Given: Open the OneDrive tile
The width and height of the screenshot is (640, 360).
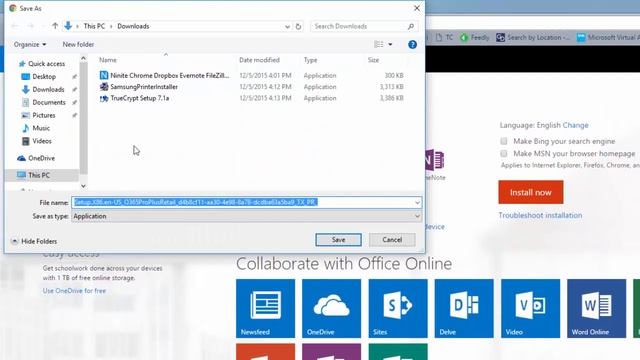Looking at the screenshot, I should point(331,309).
